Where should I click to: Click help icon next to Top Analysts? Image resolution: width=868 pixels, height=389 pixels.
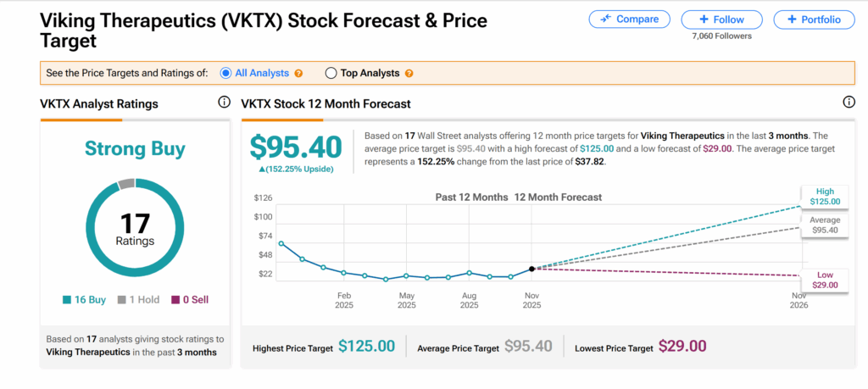409,74
